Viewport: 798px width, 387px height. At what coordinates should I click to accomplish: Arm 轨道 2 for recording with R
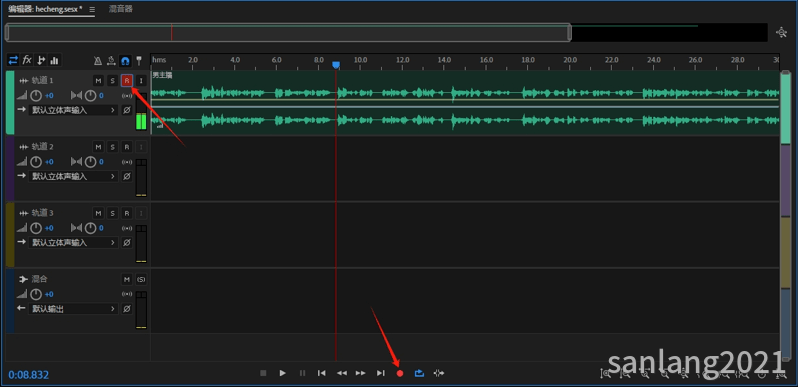(127, 147)
